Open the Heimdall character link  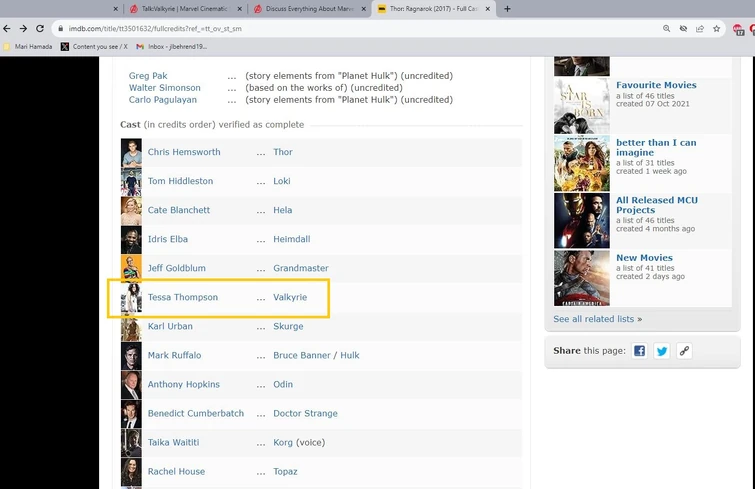[292, 239]
